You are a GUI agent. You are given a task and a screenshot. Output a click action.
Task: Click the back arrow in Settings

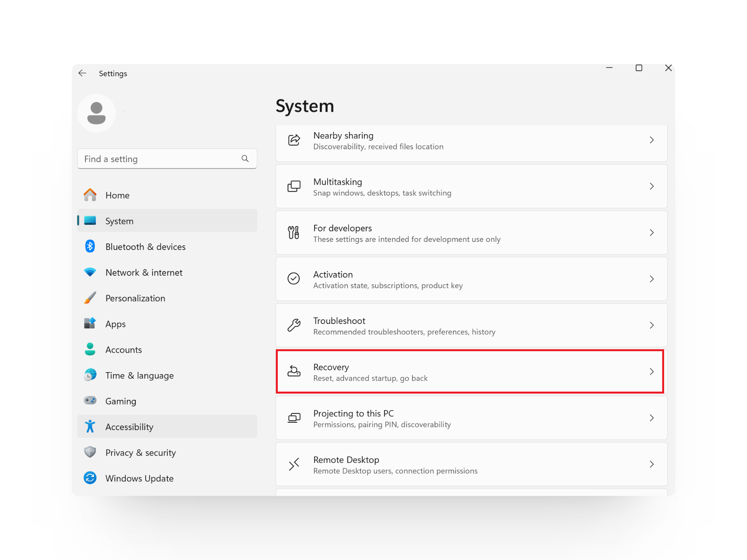click(82, 73)
